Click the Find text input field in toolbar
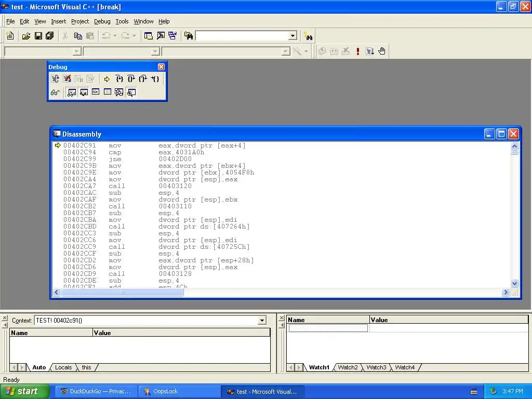 pos(242,36)
